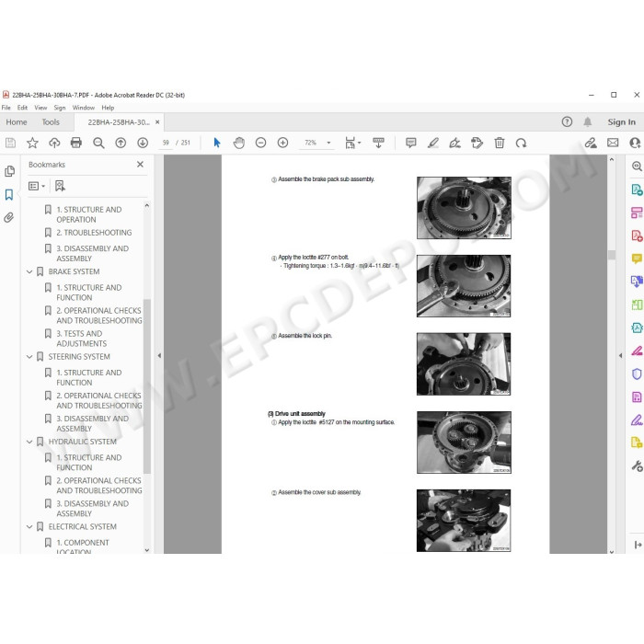Screen dimensions: 644x644
Task: Zoom in with the plus icon
Action: [282, 143]
